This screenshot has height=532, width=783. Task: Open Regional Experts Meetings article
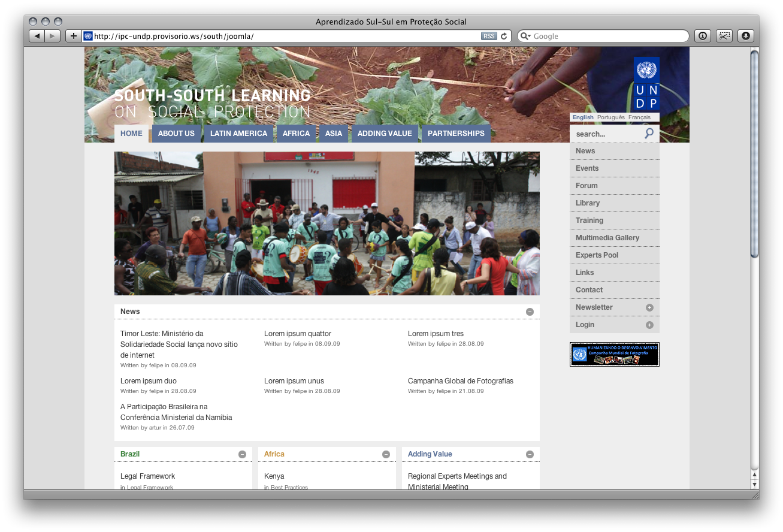click(457, 482)
